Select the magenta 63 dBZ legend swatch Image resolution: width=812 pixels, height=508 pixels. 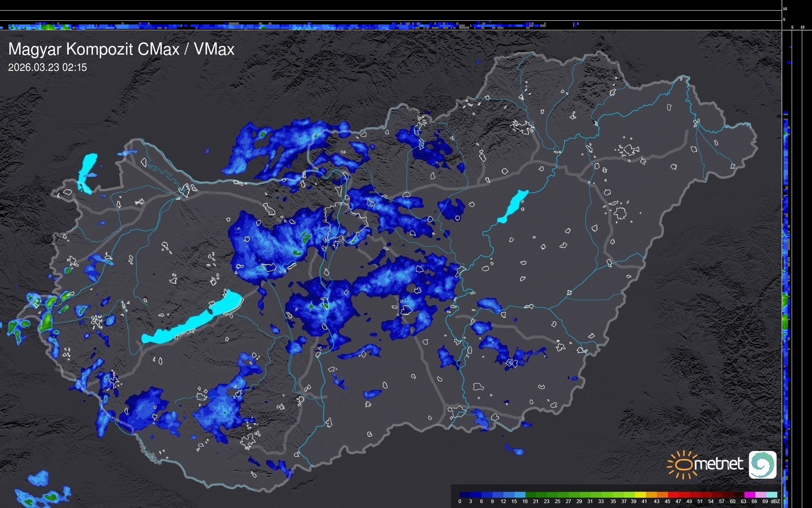(x=749, y=495)
